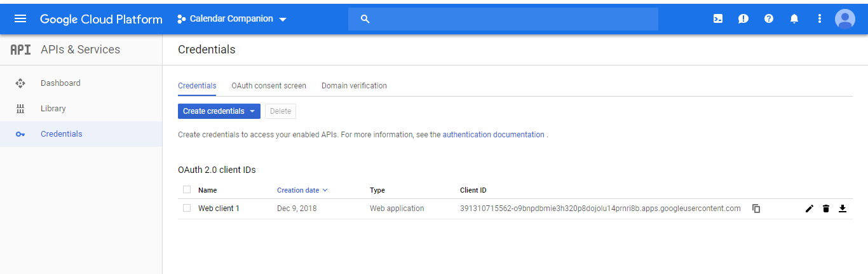This screenshot has height=274, width=868.
Task: Click the Type column header
Action: click(x=377, y=190)
